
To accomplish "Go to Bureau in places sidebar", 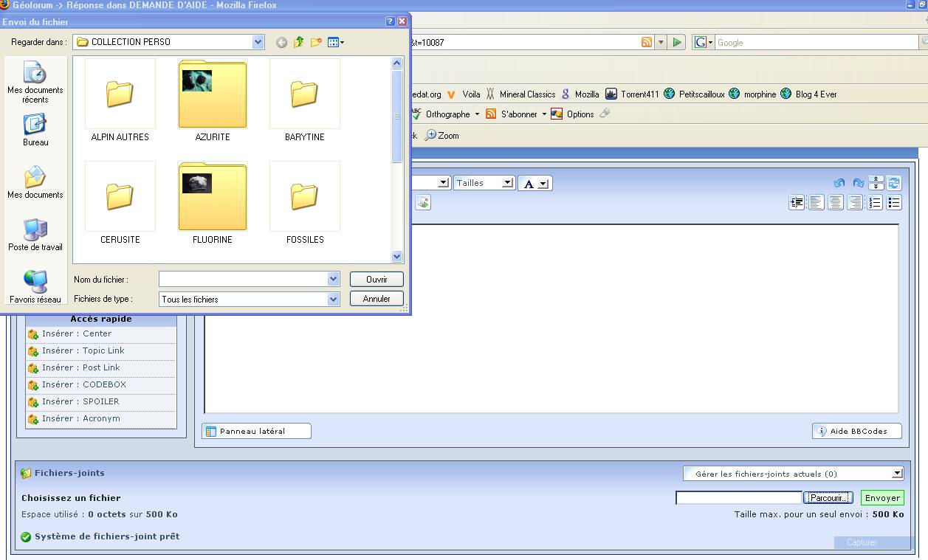I will tap(35, 131).
